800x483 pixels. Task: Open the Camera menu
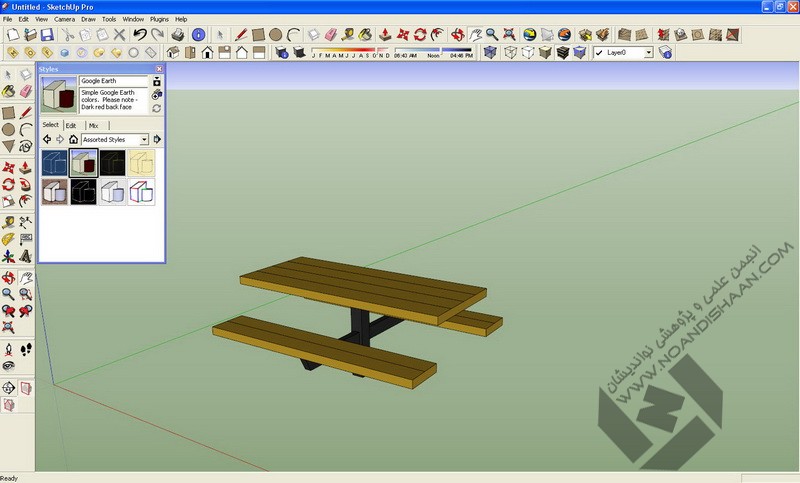(x=64, y=19)
